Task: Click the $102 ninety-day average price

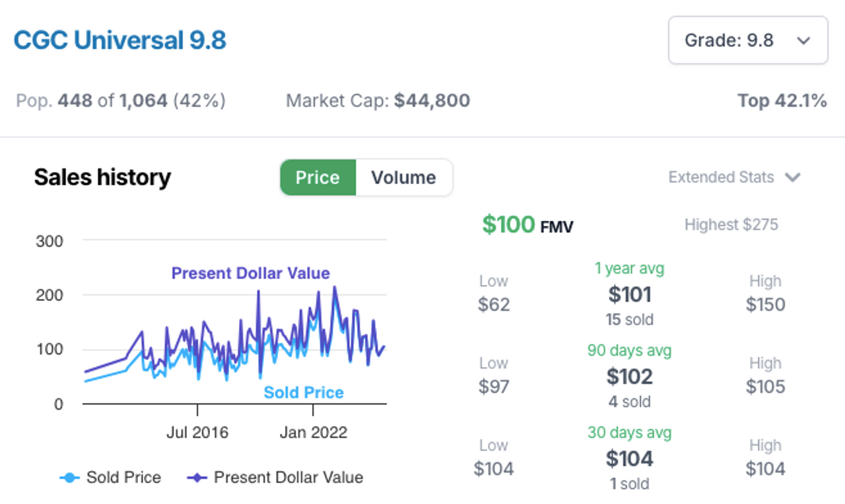Action: pos(629,376)
